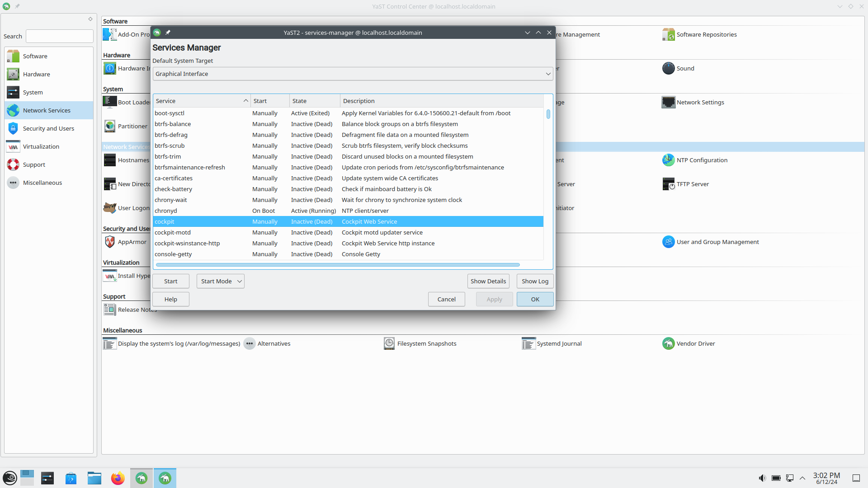
Task: Open the Start Mode dropdown
Action: (221, 281)
